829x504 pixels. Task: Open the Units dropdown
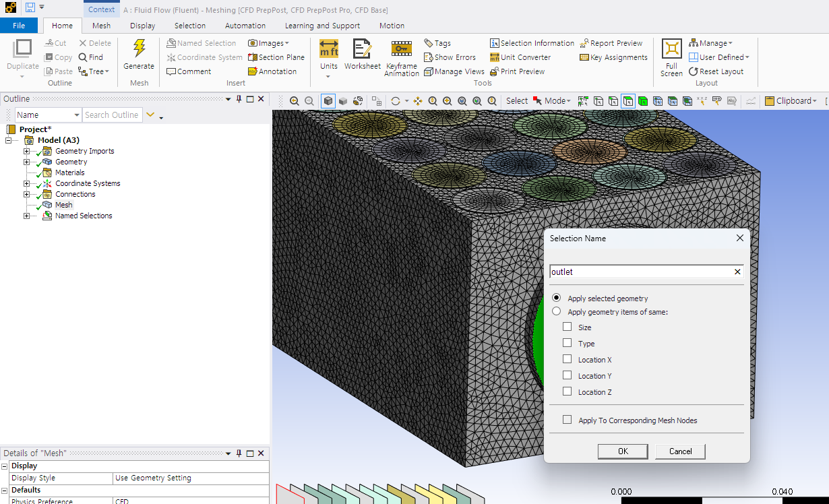(x=329, y=76)
